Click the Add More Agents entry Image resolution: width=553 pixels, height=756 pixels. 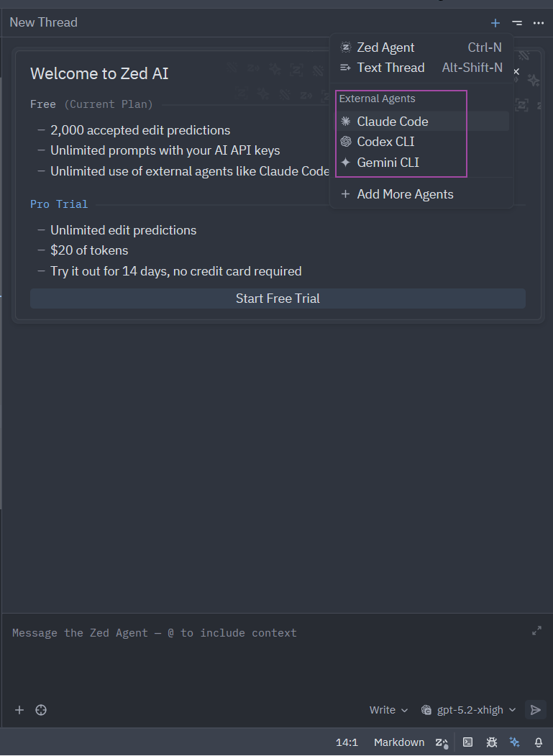(405, 194)
